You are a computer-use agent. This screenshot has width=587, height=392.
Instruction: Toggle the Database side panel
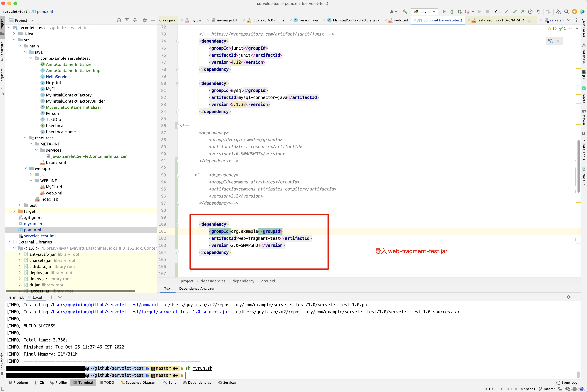point(584,53)
